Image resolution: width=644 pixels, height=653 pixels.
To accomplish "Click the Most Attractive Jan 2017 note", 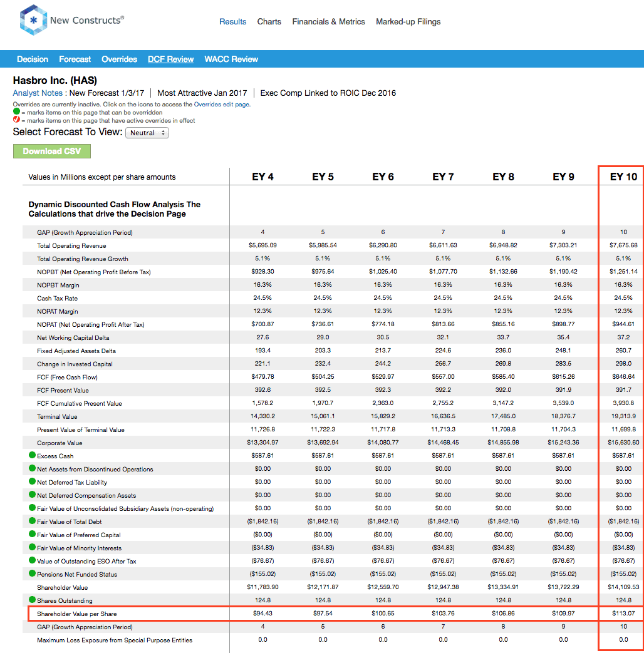I will [202, 93].
